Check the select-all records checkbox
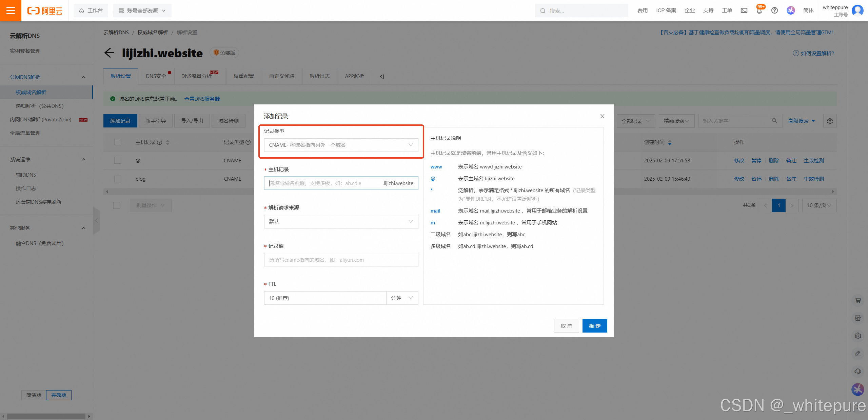868x420 pixels. tap(117, 142)
